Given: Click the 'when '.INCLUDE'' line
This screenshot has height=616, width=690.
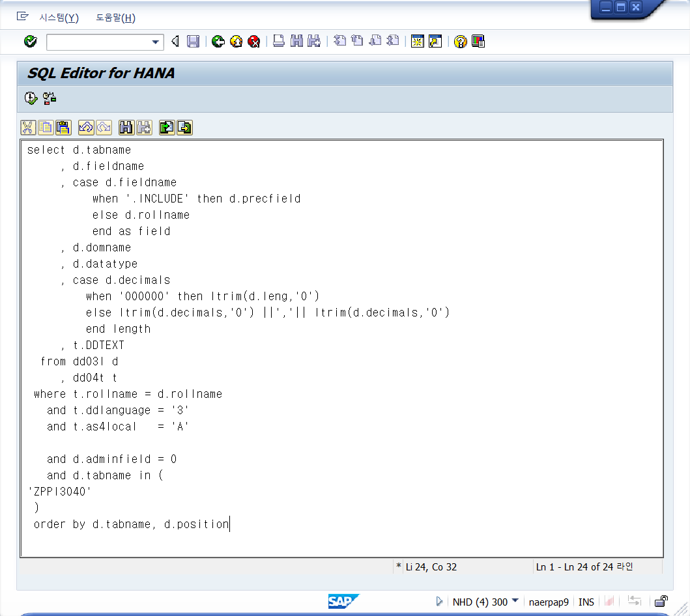Looking at the screenshot, I should [x=196, y=199].
